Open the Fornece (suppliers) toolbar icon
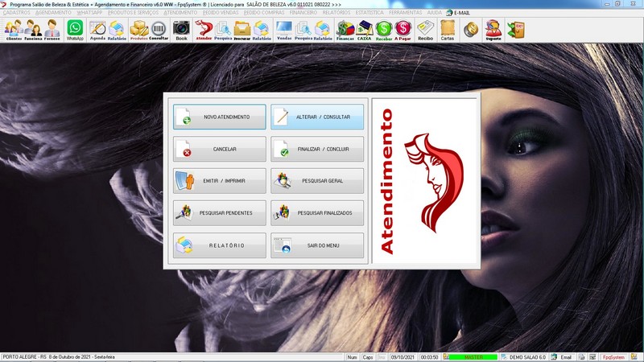The width and height of the screenshot is (644, 362). click(x=52, y=30)
